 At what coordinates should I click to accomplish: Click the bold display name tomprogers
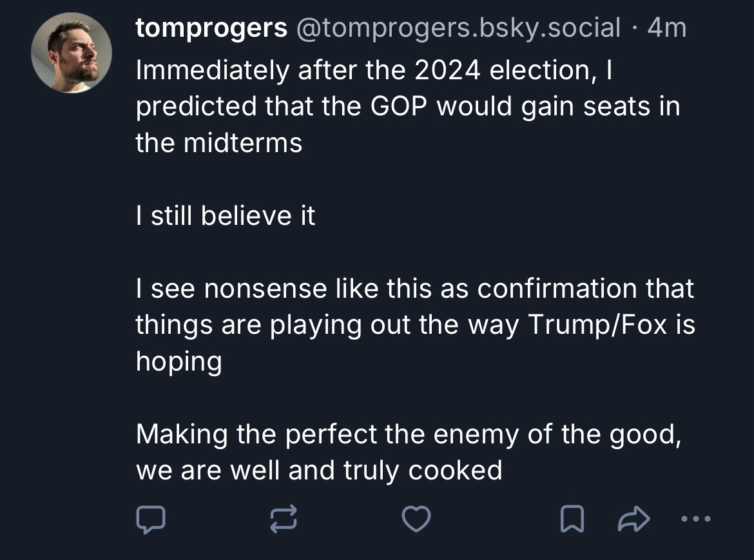pos(211,28)
